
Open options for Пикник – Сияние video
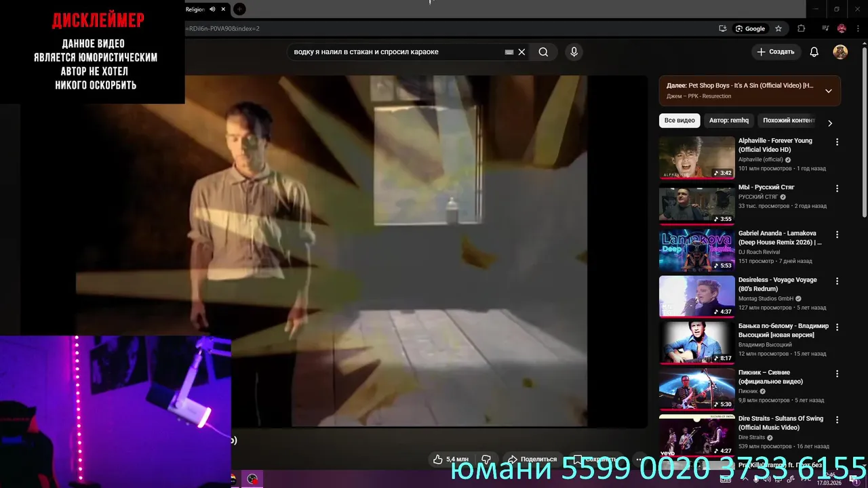(837, 373)
